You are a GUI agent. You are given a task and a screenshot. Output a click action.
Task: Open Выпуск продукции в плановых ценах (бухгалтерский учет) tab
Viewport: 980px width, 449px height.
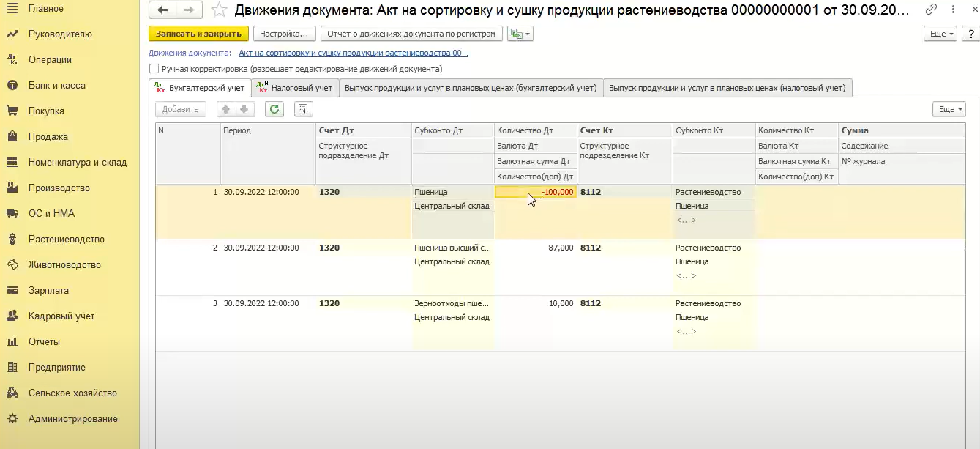click(471, 88)
